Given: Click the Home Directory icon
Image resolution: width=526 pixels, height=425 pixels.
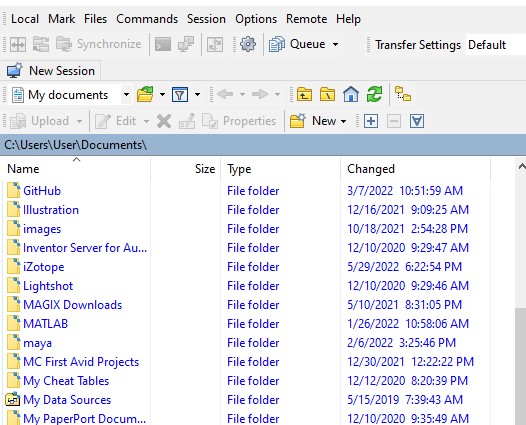Looking at the screenshot, I should (x=351, y=95).
